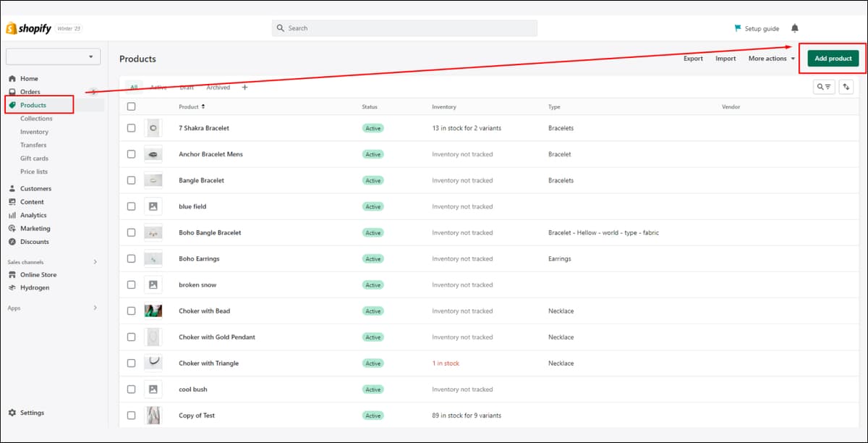
Task: Check the Boho Earrings checkbox
Action: [131, 258]
